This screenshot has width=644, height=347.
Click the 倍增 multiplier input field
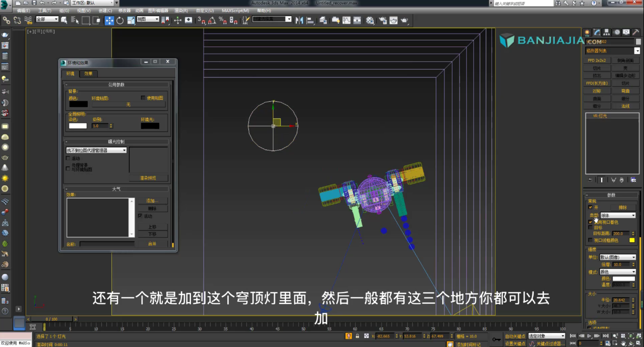point(620,264)
